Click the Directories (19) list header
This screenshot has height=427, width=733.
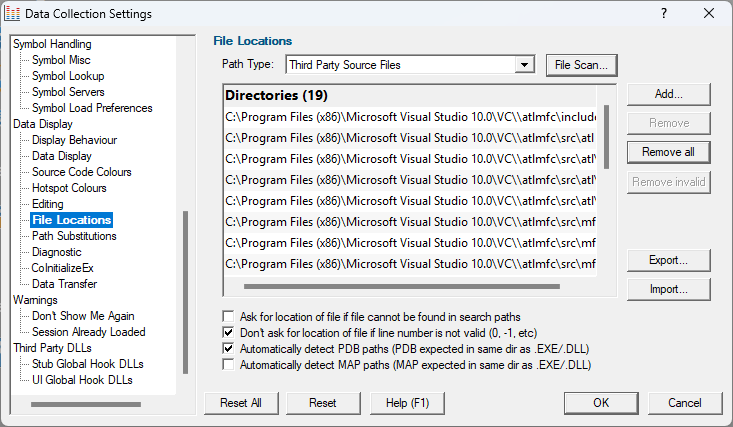(410, 95)
